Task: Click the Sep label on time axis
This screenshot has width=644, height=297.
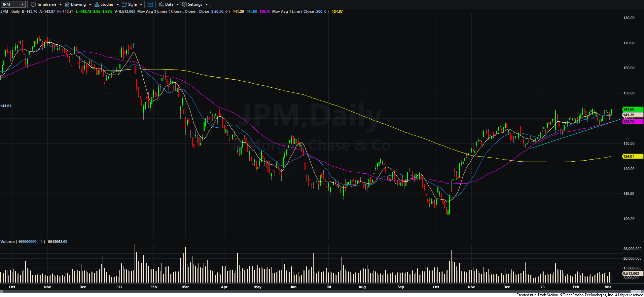Action: coord(401,287)
